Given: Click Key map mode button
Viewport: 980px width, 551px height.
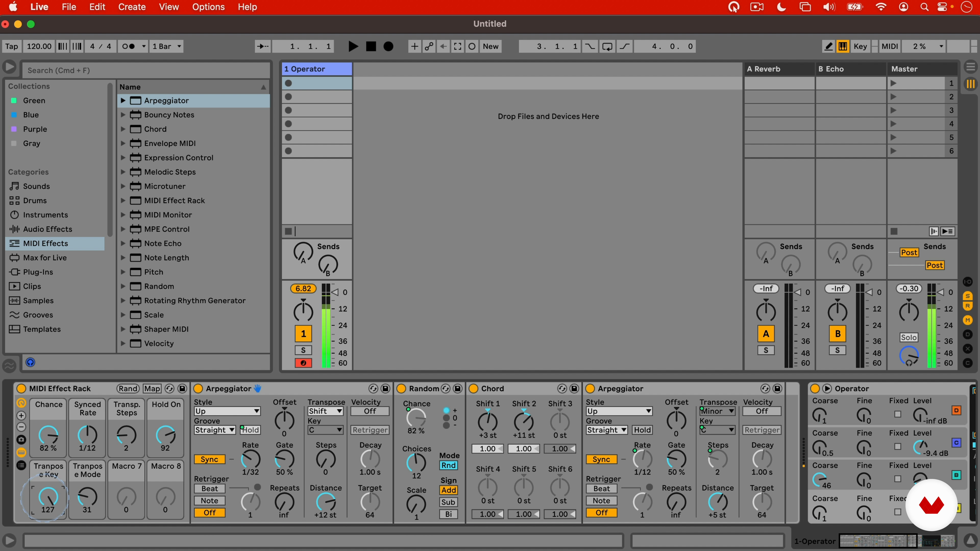Looking at the screenshot, I should click(x=860, y=46).
